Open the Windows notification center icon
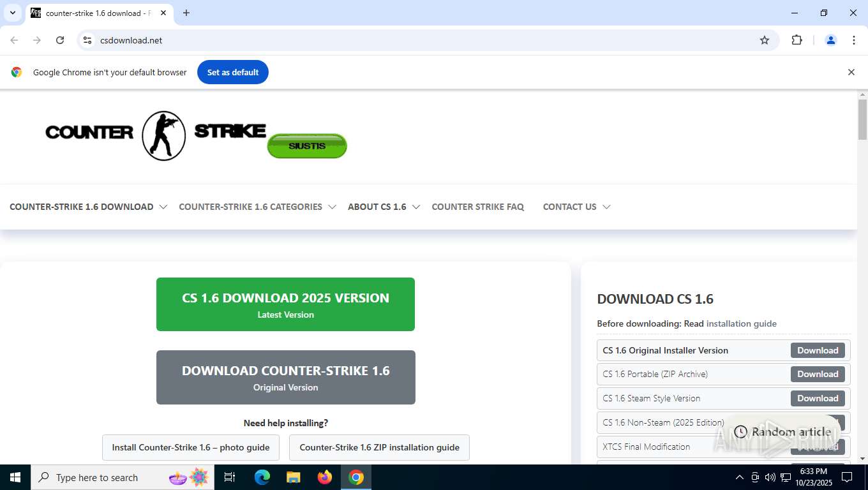This screenshot has height=490, width=868. click(847, 477)
